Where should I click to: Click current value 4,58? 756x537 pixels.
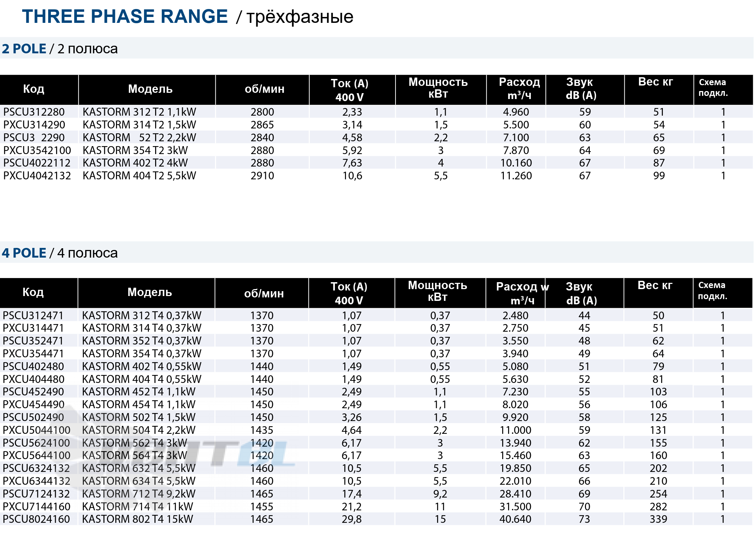point(352,137)
